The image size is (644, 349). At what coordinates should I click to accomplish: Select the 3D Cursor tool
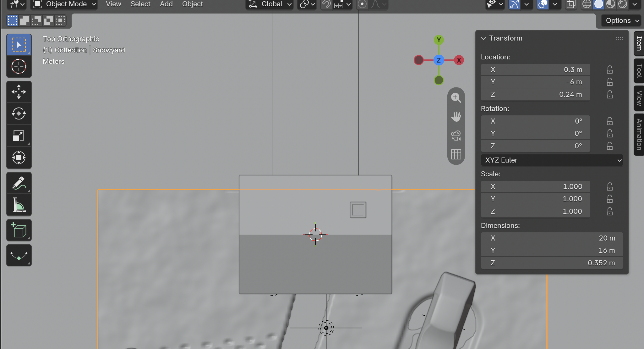[x=19, y=67]
